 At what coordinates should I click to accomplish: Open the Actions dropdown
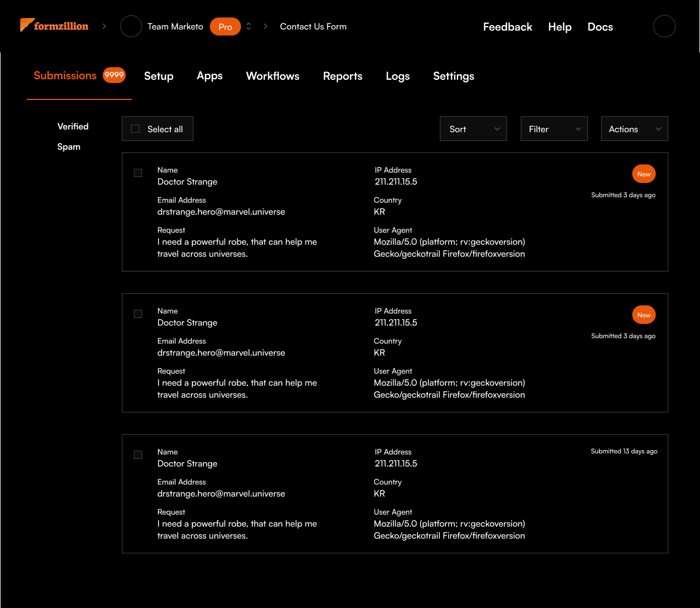point(634,129)
